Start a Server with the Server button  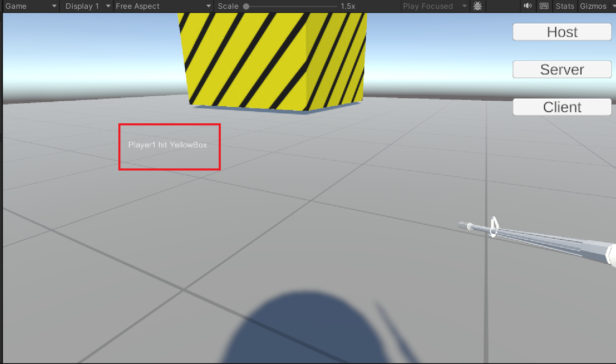pos(562,69)
